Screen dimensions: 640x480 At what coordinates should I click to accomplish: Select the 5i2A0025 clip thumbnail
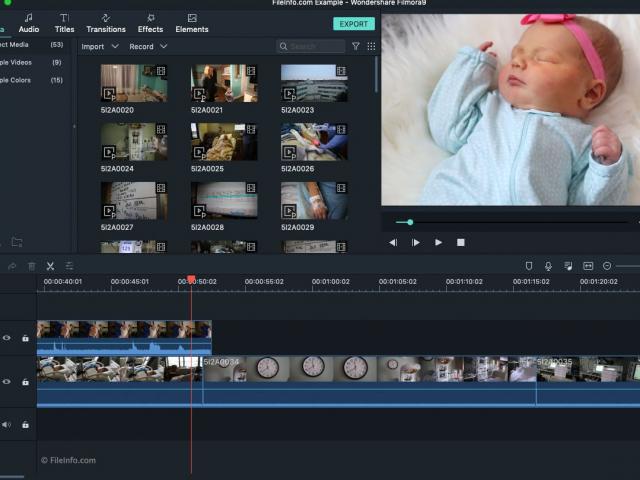point(224,142)
